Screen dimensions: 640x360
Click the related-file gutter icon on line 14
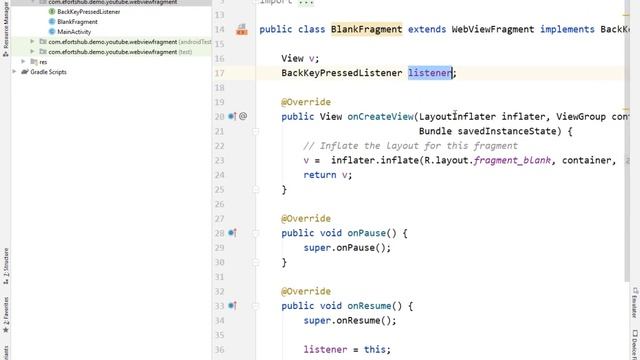click(242, 29)
